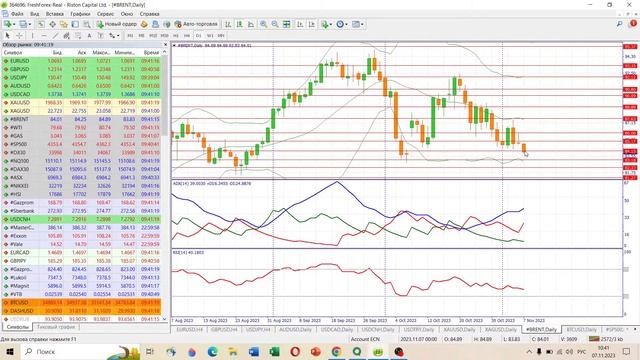Screen dimensions: 640x360
Task: Select the Trendline drawing tool
Action: point(56,36)
